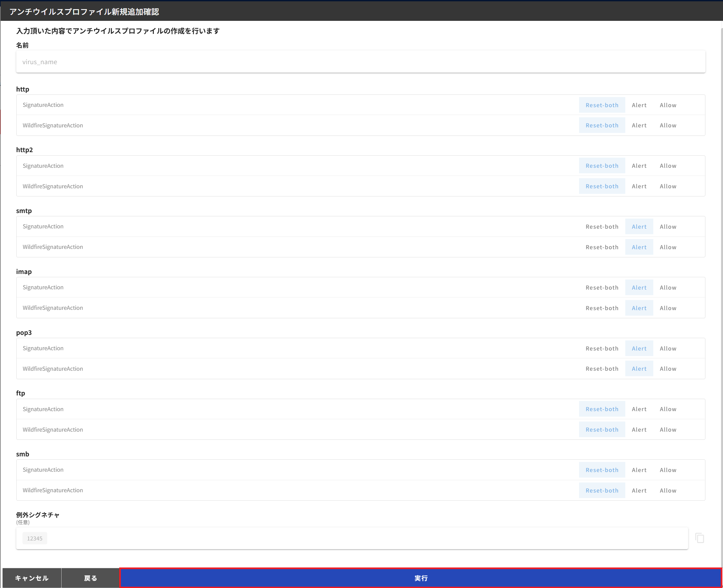The image size is (723, 588).
Task: Choose Reset-both for smtp SignatureAction
Action: pyautogui.click(x=602, y=227)
